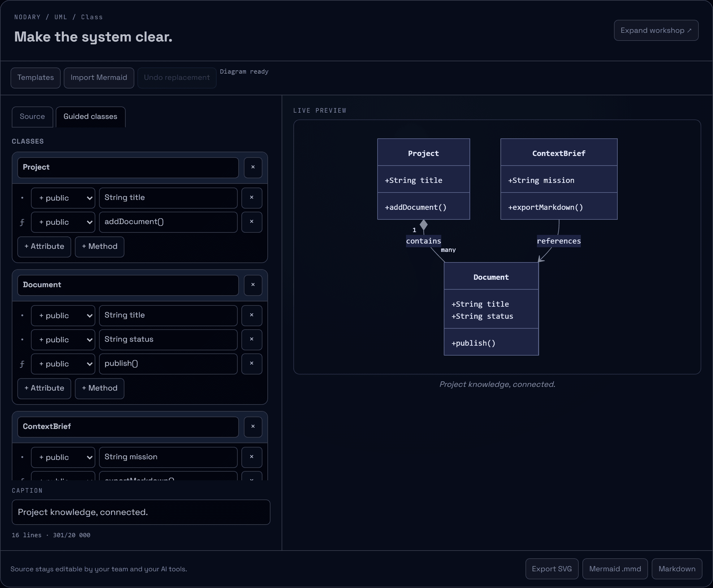
Task: Open visibility dropdown for String mission
Action: (x=63, y=457)
